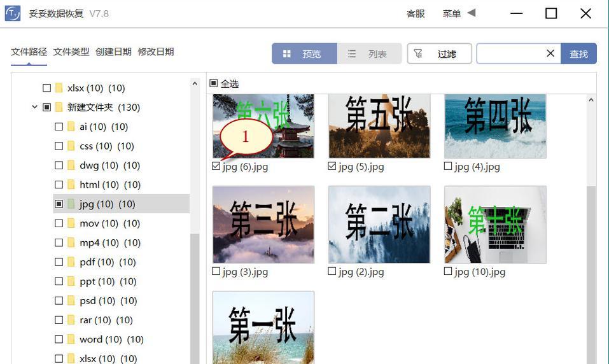This screenshot has height=364, width=609.
Task: Click the word folder icon
Action: tap(71, 339)
